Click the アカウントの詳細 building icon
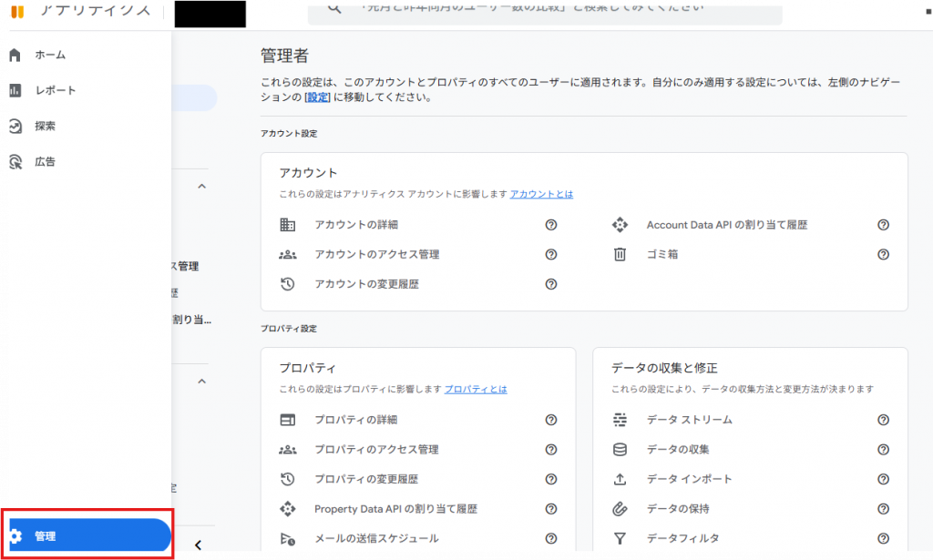The image size is (933, 560). click(x=287, y=225)
